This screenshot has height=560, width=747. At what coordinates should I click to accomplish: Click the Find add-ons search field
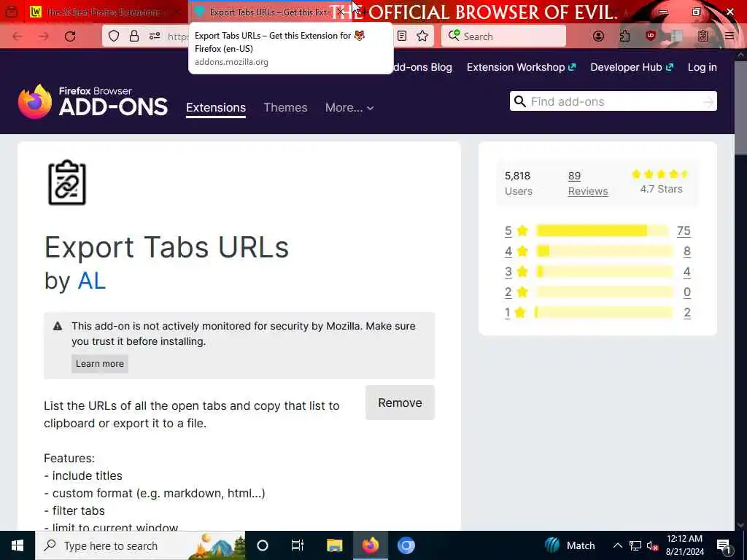614,101
